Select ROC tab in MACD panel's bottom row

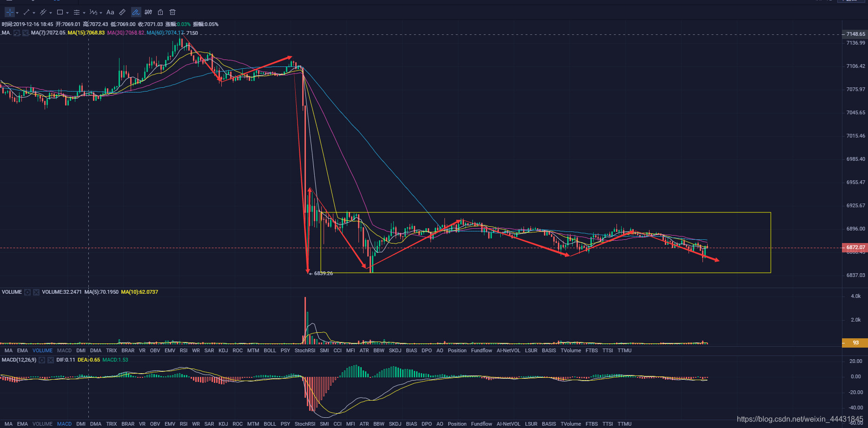click(x=238, y=424)
